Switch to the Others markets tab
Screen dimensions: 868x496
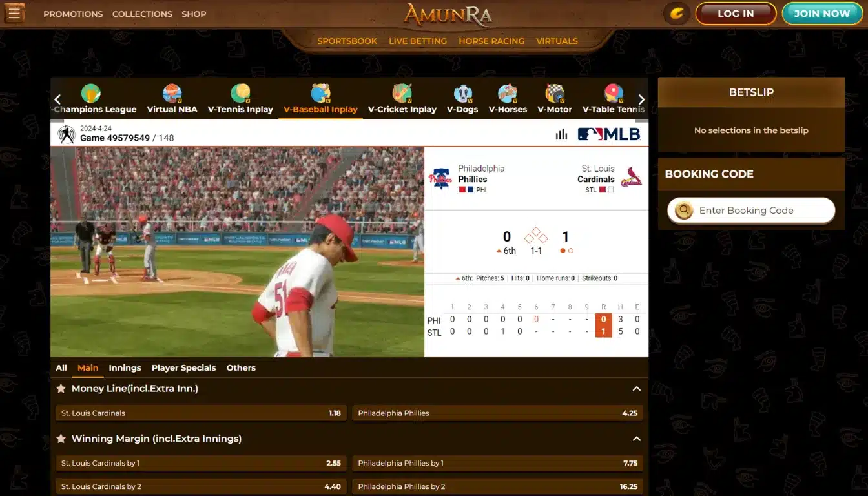[x=241, y=367]
